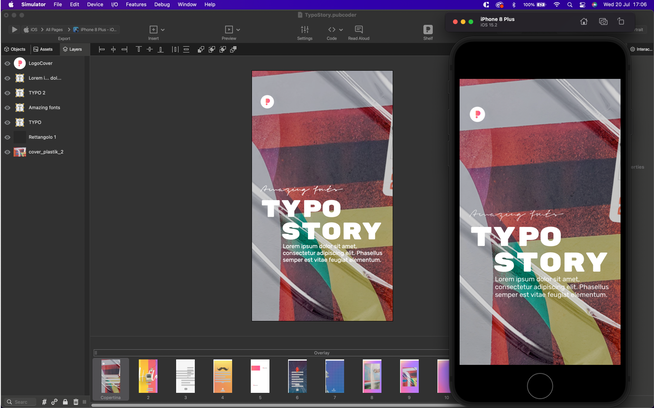This screenshot has height=408, width=654.
Task: Hide the LogoCover layer
Action: pos(7,63)
